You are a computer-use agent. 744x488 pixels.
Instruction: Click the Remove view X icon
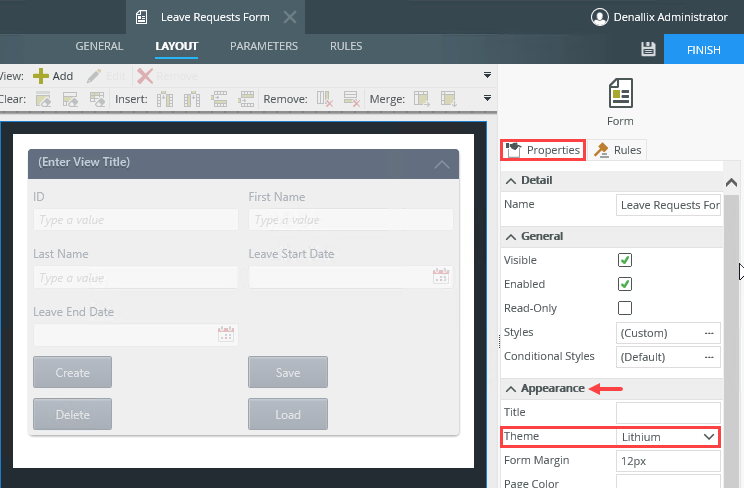(145, 76)
